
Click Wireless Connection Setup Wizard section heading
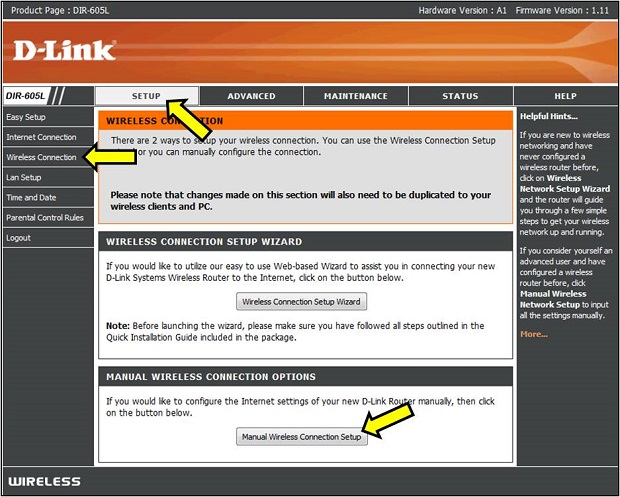(204, 242)
